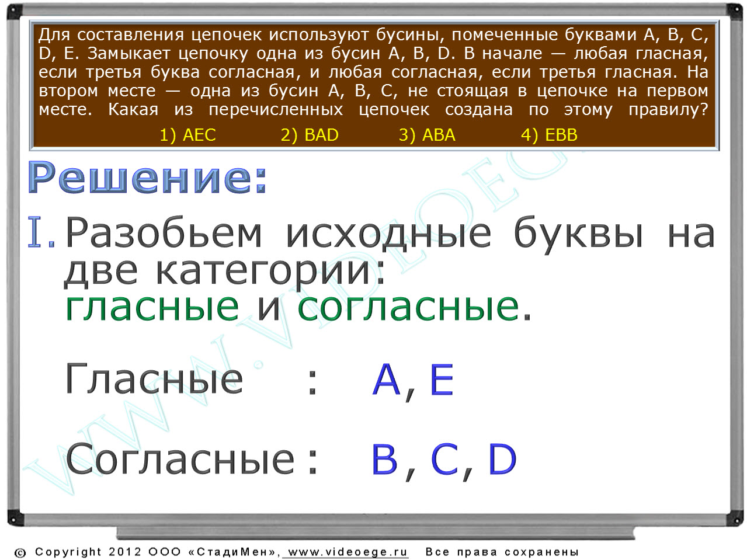The width and height of the screenshot is (747, 560).
Task: Click the dark 'Гласные' row label
Action: [x=154, y=380]
